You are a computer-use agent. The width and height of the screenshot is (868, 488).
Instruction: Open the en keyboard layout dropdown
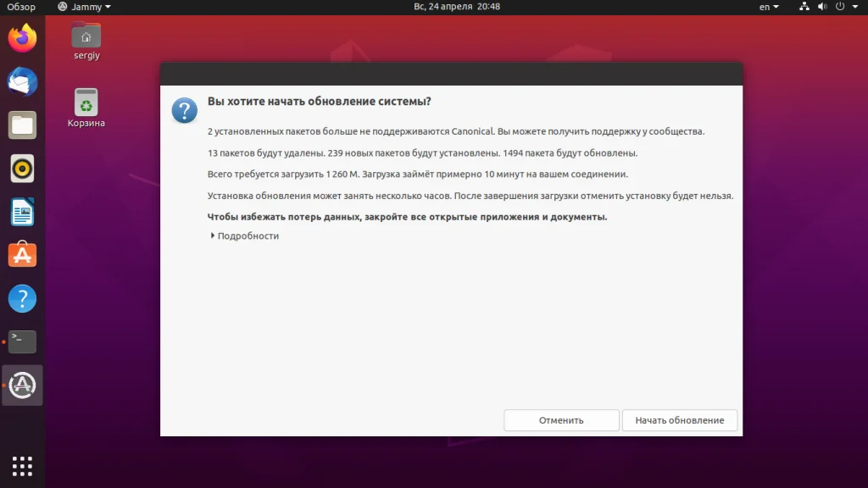(x=768, y=7)
